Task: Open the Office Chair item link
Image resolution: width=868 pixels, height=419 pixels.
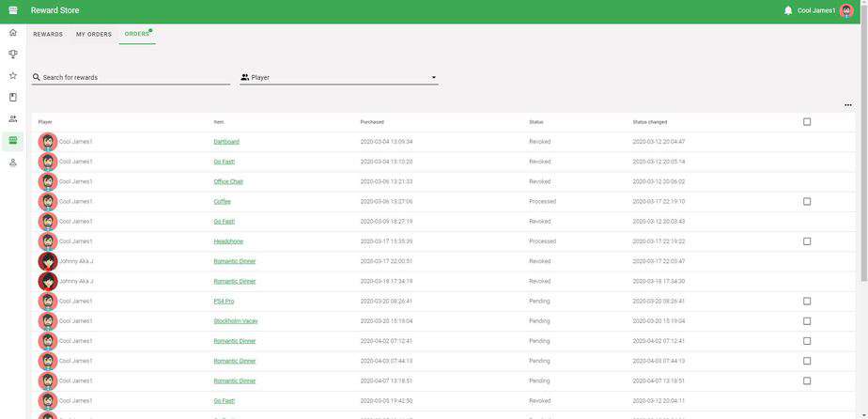Action: [x=228, y=181]
